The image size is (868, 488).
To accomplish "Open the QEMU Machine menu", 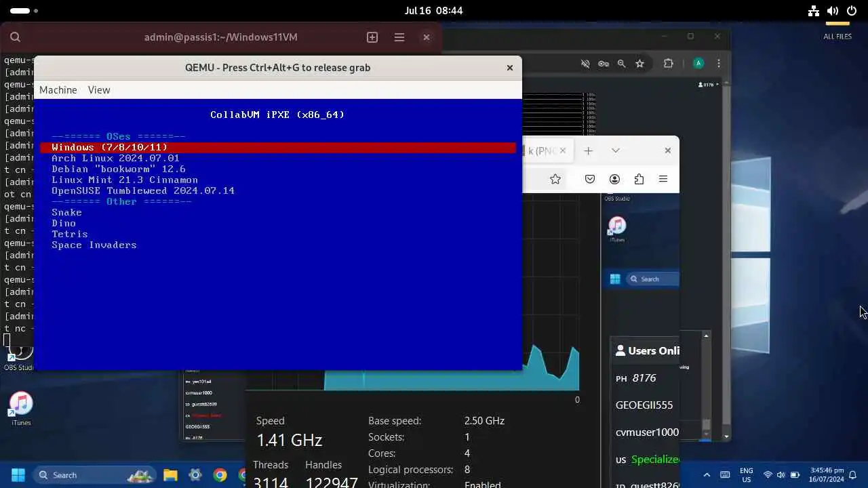I will click(x=58, y=89).
